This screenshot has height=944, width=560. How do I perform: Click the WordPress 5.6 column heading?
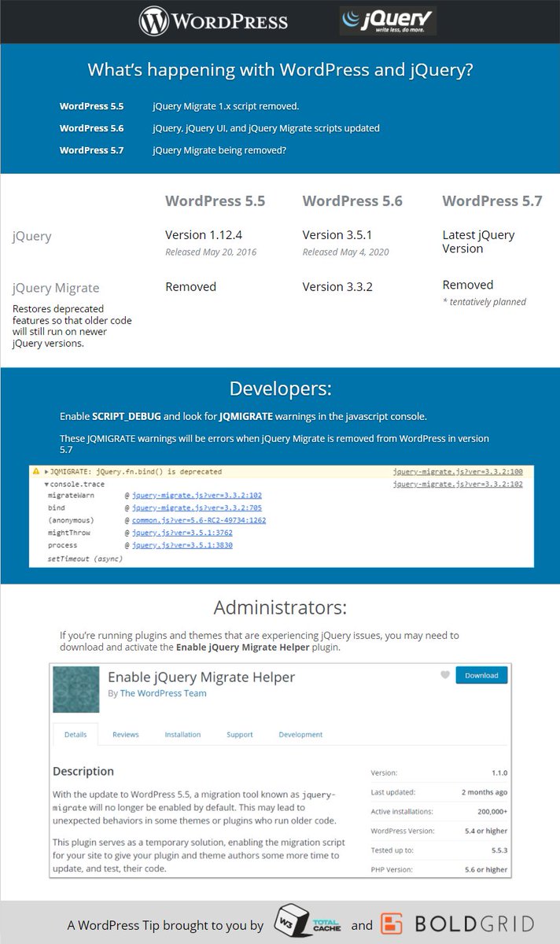(352, 201)
